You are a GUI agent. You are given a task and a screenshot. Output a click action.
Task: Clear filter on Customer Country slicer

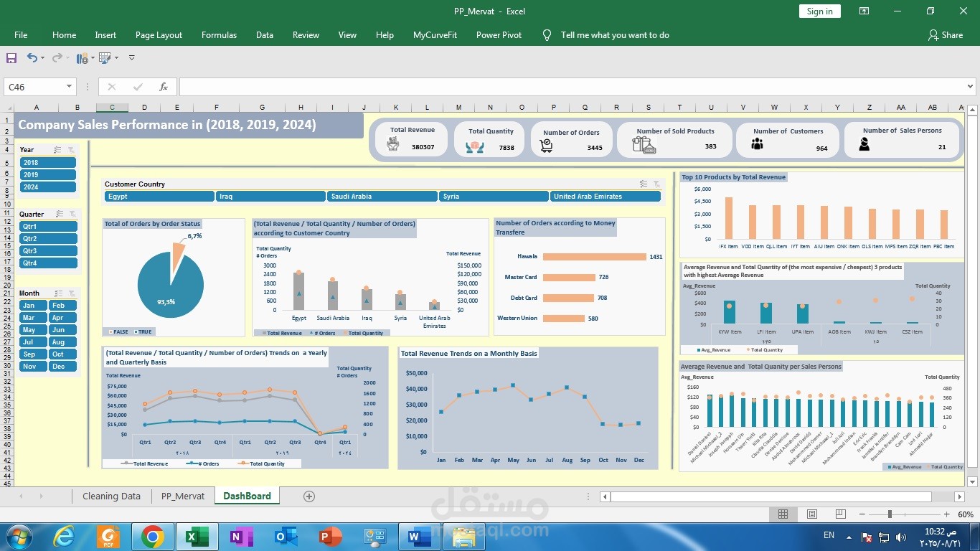656,184
